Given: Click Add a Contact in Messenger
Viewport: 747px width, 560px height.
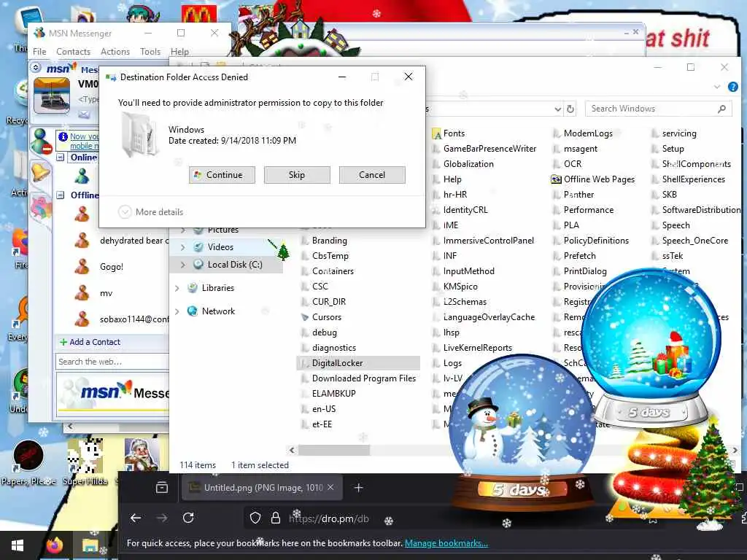Looking at the screenshot, I should [x=90, y=342].
